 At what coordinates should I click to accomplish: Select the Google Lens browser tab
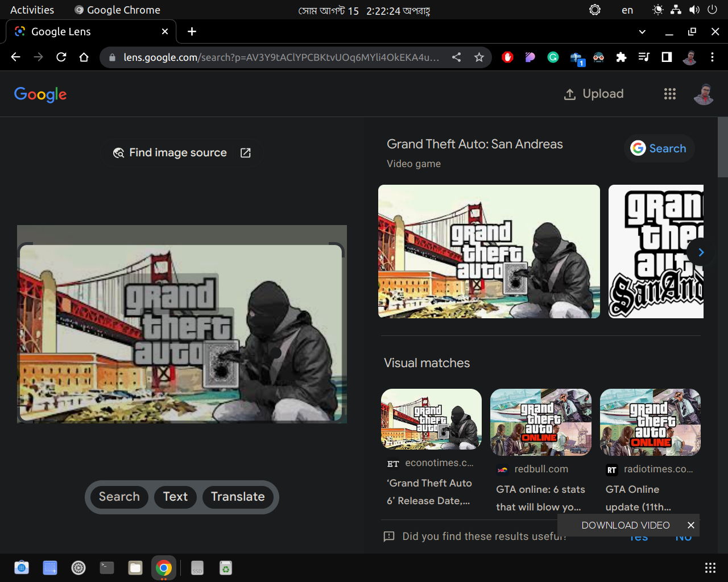click(x=91, y=32)
